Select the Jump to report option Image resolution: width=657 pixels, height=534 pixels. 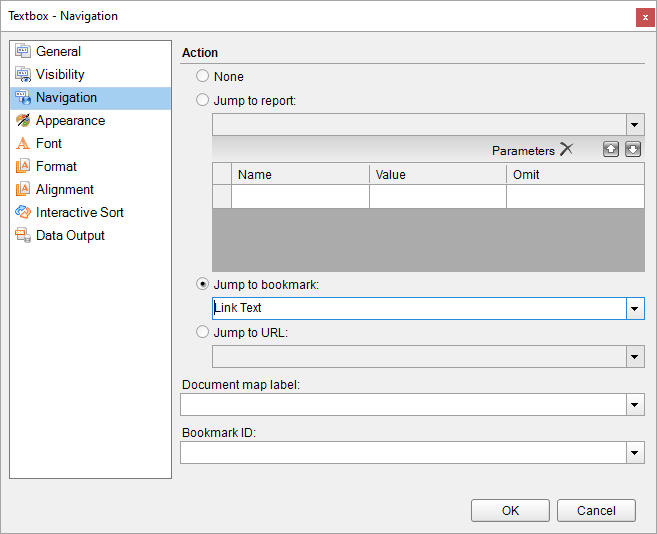click(x=202, y=100)
